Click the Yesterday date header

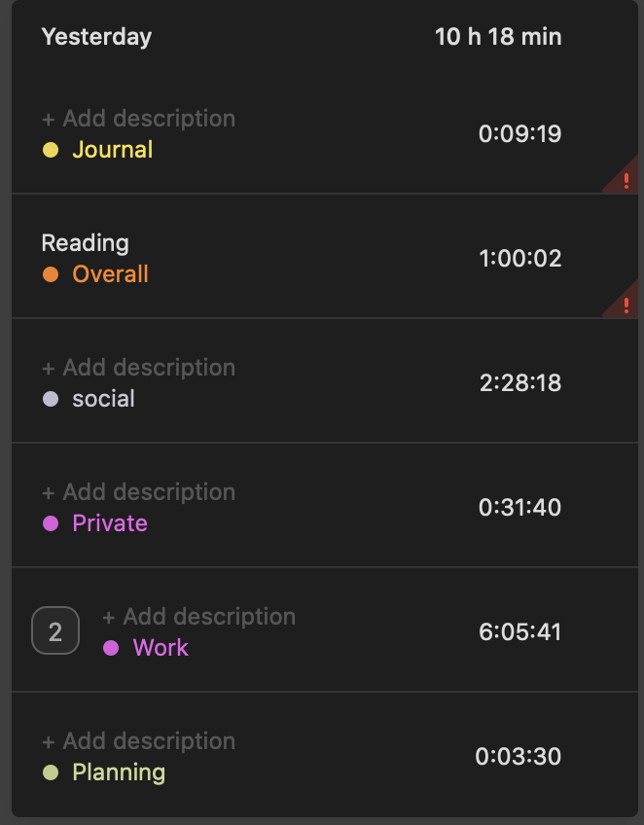[96, 37]
